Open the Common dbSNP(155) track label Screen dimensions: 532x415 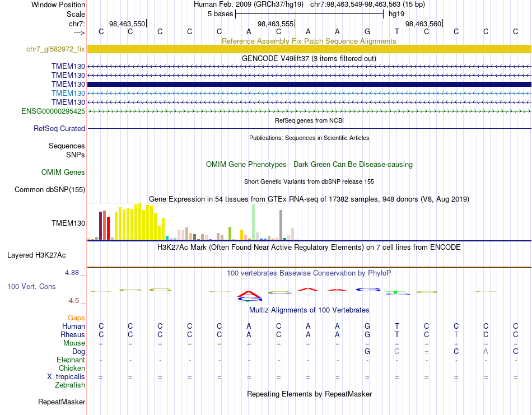tap(50, 189)
